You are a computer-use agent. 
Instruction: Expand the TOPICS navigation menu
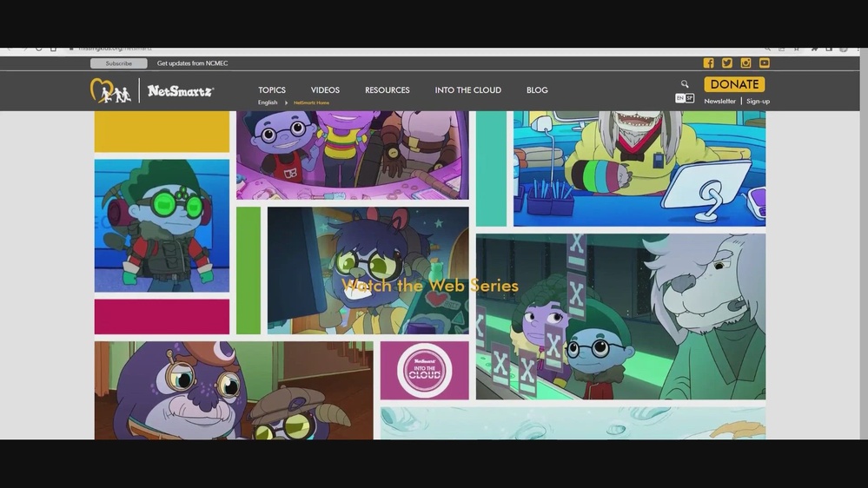pyautogui.click(x=272, y=90)
